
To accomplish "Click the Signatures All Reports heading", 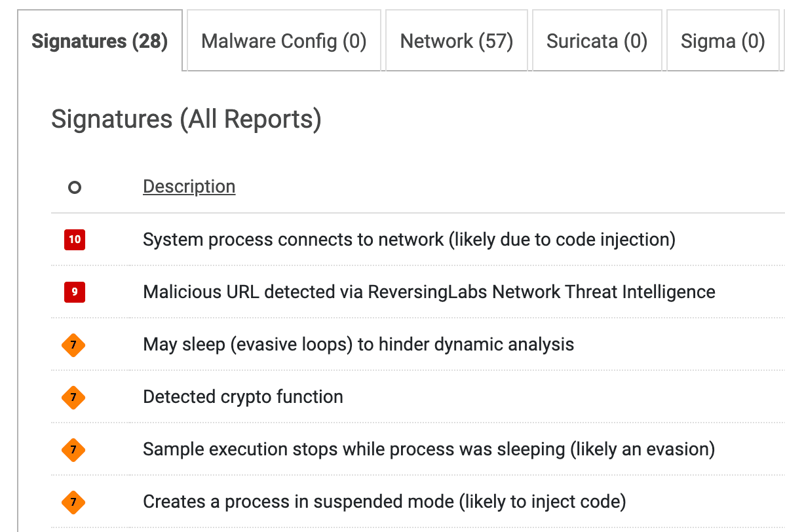I will [x=186, y=119].
